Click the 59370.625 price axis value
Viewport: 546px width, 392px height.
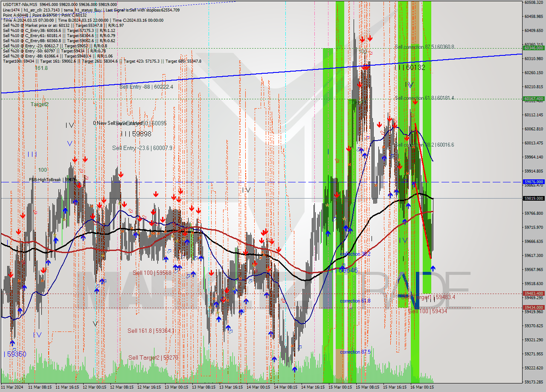click(x=534, y=326)
